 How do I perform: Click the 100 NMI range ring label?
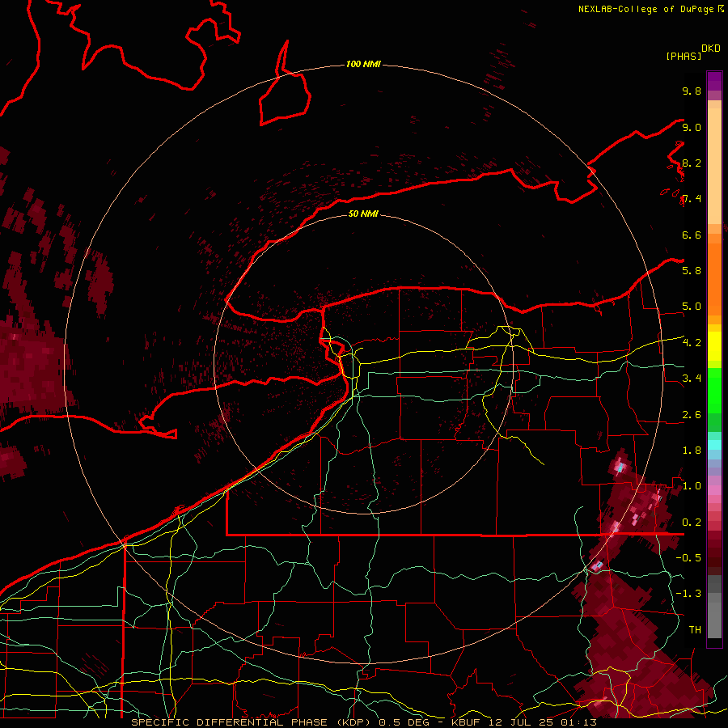coord(363,64)
